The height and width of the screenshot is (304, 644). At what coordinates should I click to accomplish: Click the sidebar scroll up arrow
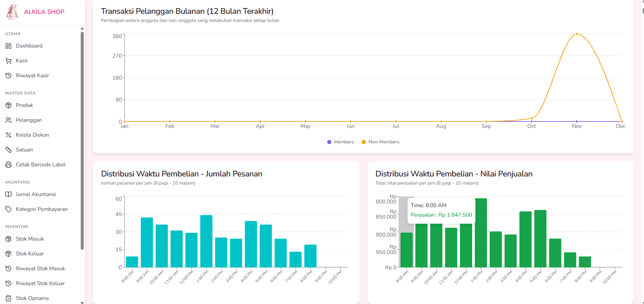pos(82,29)
